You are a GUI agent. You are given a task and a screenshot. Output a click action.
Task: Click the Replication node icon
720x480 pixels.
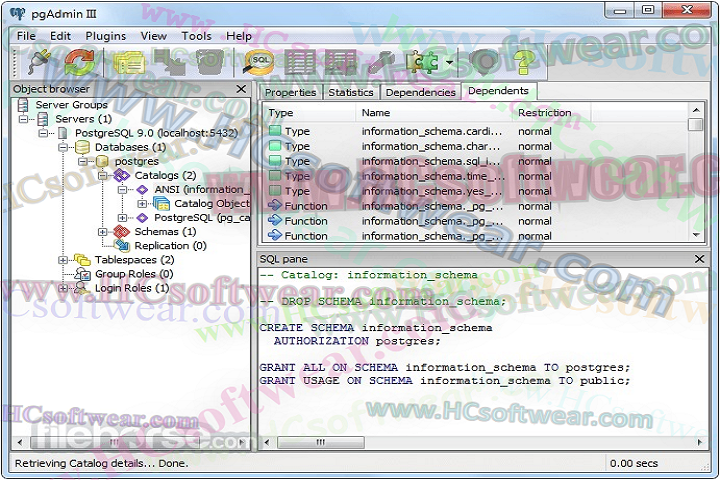(x=122, y=246)
